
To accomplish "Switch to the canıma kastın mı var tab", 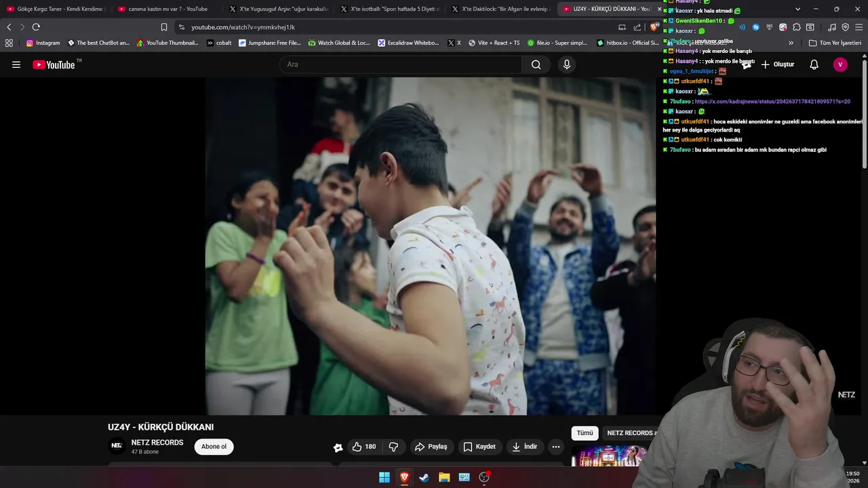I will (x=166, y=9).
